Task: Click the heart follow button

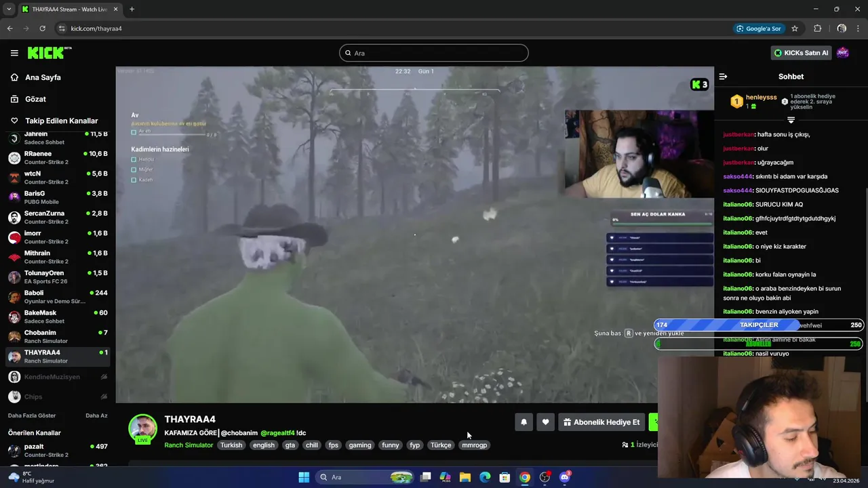Action: 545,422
